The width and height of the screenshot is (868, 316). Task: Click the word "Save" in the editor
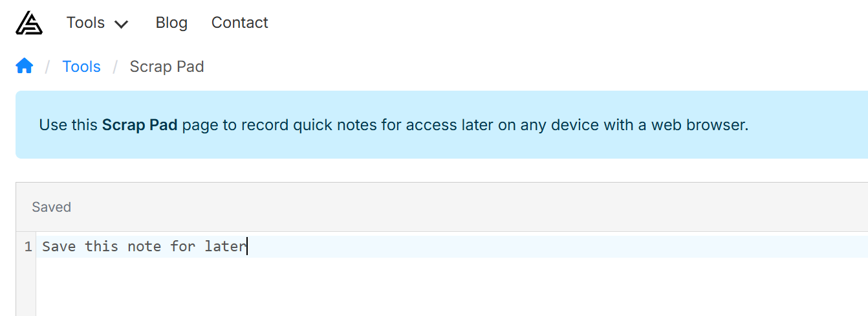(59, 247)
